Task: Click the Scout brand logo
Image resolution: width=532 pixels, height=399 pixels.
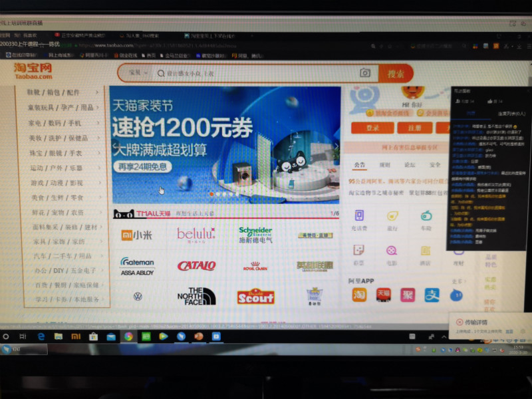Action: tap(255, 296)
